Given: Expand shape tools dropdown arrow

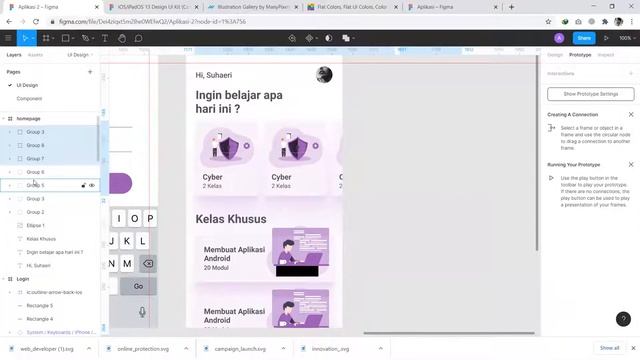Looking at the screenshot, I should [x=73, y=38].
